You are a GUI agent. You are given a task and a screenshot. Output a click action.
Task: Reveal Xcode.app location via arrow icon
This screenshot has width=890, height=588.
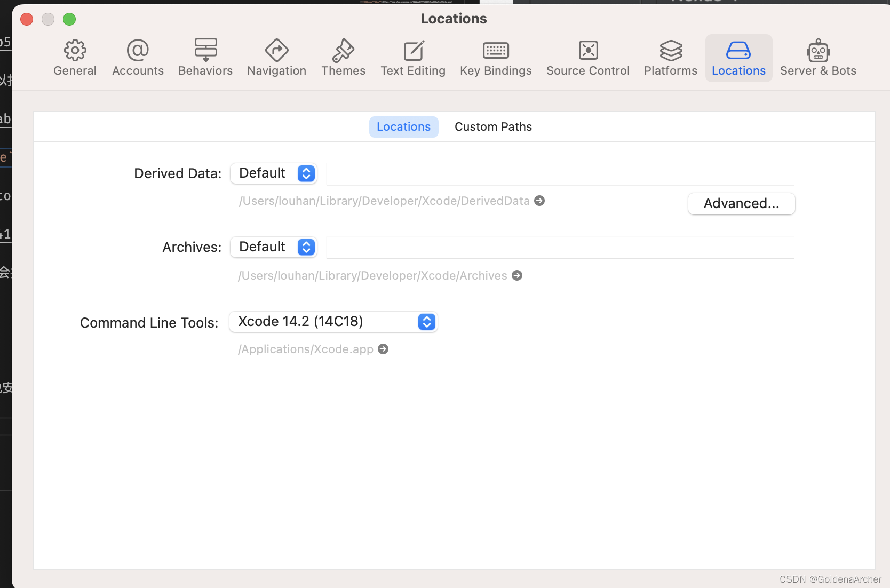click(383, 349)
